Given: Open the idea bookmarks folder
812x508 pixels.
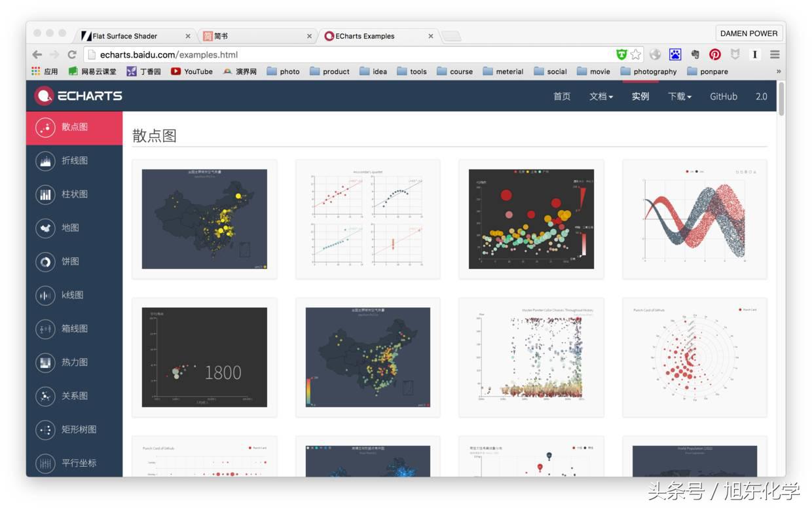Looking at the screenshot, I should pyautogui.click(x=373, y=71).
